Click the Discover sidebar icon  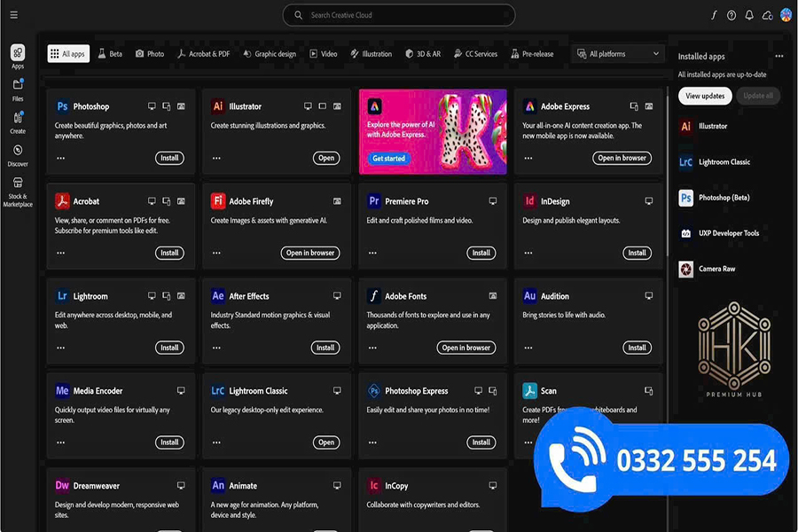18,152
